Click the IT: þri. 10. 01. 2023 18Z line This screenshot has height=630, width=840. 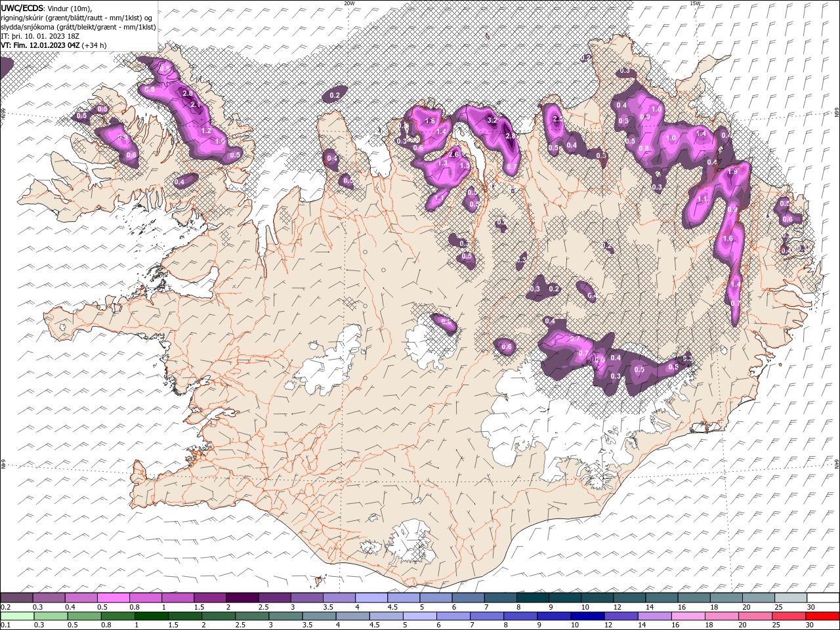[41, 36]
